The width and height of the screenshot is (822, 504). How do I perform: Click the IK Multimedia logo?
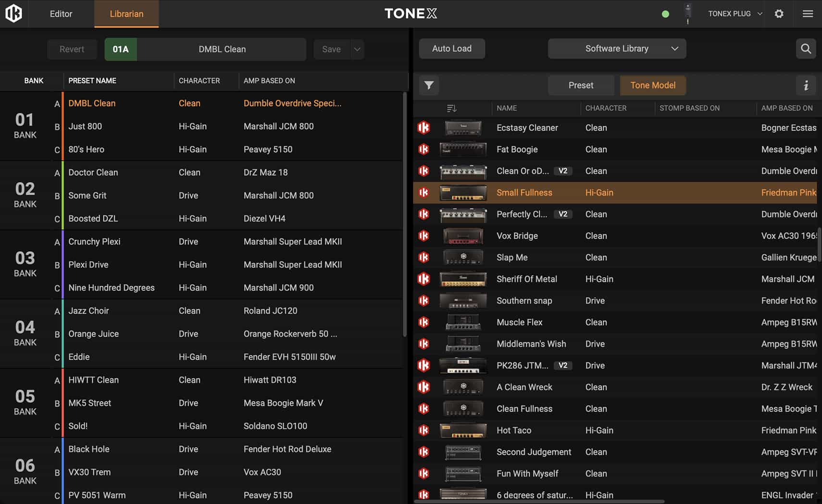(13, 13)
